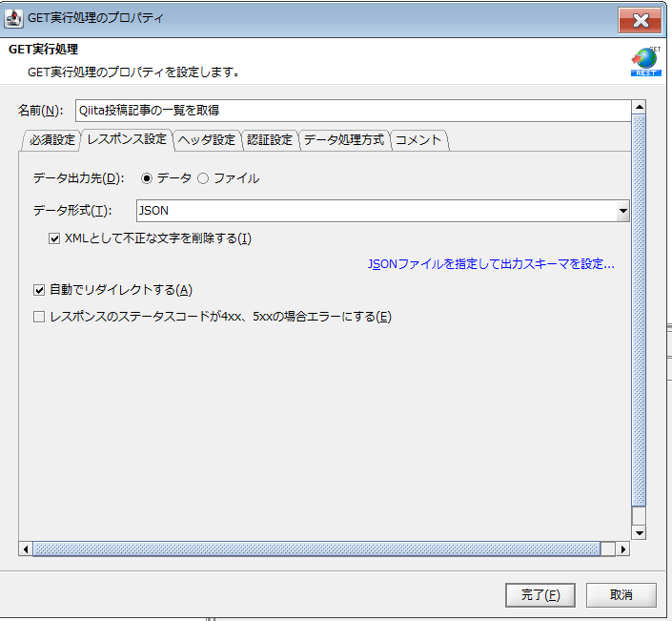
Task: Select the ファイル radio button
Action: tap(203, 178)
